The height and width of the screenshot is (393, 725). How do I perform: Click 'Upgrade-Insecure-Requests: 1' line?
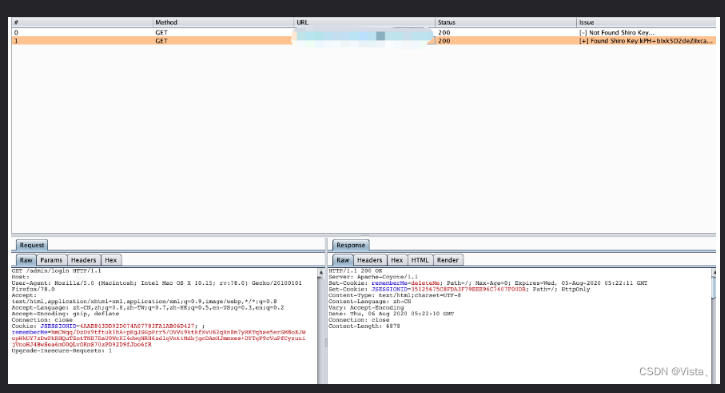click(x=61, y=351)
